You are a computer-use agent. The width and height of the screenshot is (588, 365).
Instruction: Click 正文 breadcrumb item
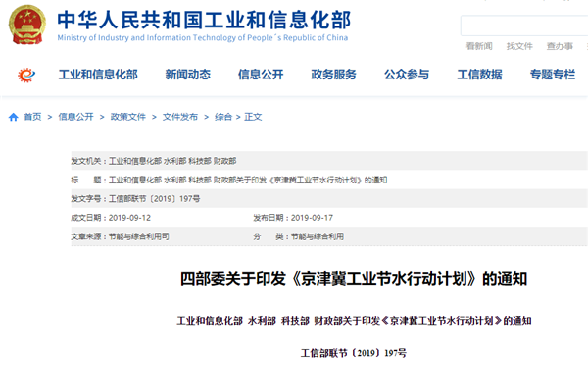click(x=253, y=117)
